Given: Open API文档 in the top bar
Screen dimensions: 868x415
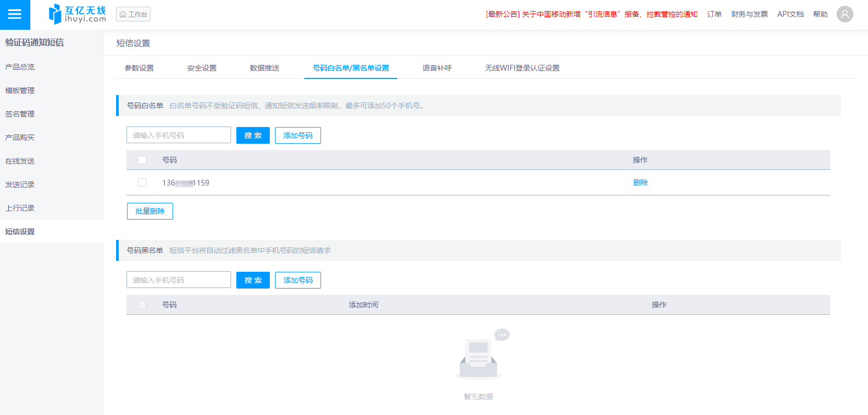Looking at the screenshot, I should pyautogui.click(x=790, y=14).
